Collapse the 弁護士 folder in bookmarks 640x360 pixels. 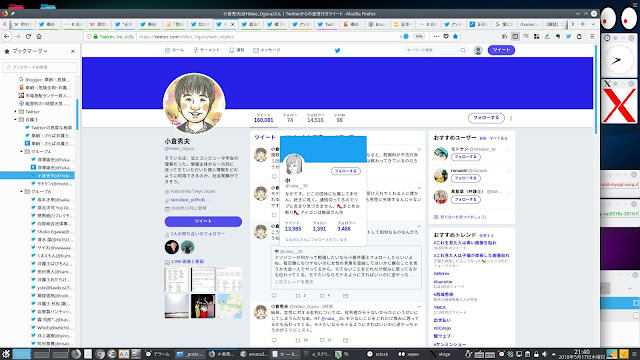[x=16, y=120]
